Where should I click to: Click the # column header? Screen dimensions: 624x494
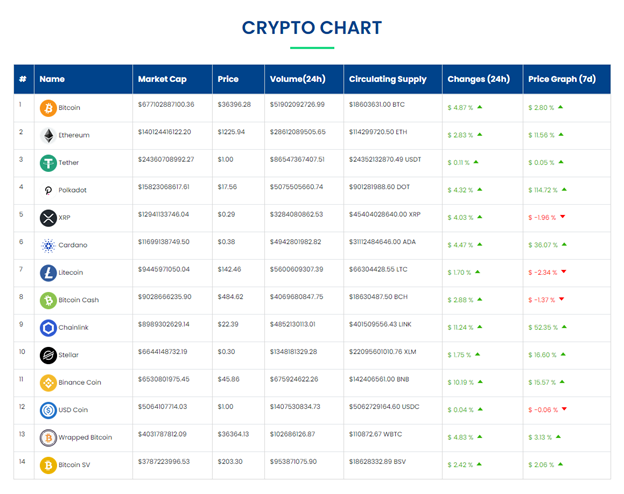[24, 79]
